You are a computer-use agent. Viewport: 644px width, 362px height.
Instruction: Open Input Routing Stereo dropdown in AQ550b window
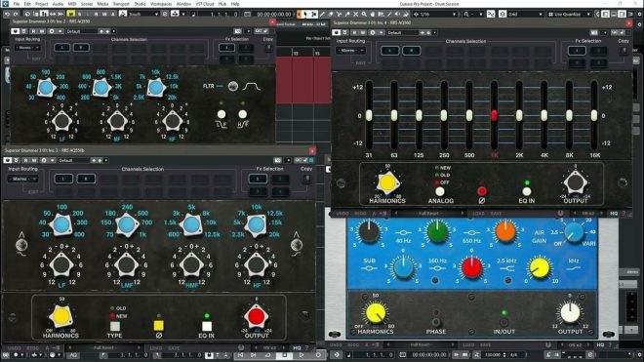(x=23, y=179)
